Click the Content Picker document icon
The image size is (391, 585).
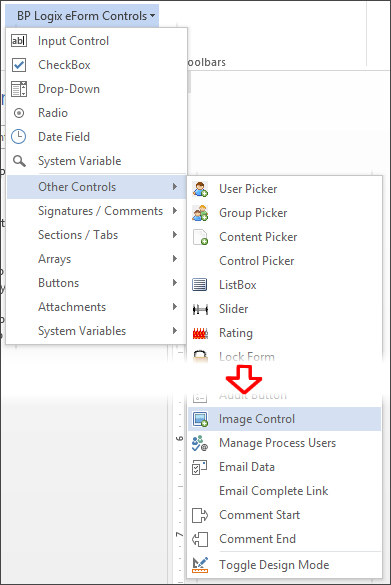tap(200, 237)
